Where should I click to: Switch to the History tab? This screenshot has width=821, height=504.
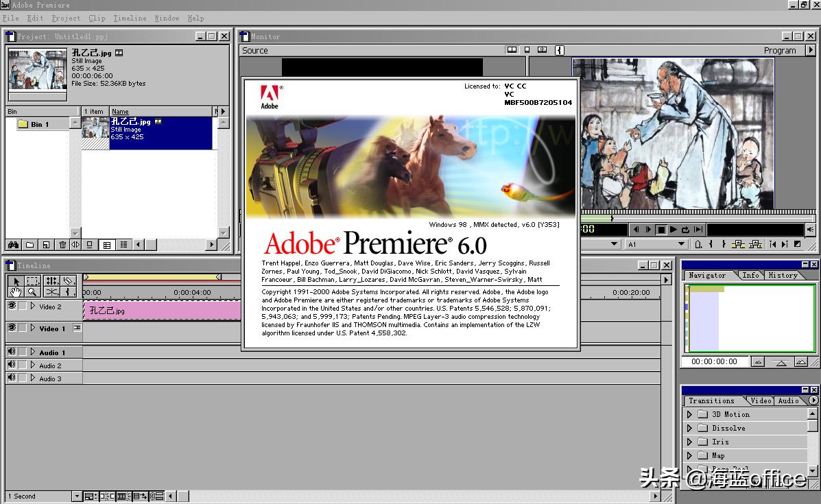783,275
